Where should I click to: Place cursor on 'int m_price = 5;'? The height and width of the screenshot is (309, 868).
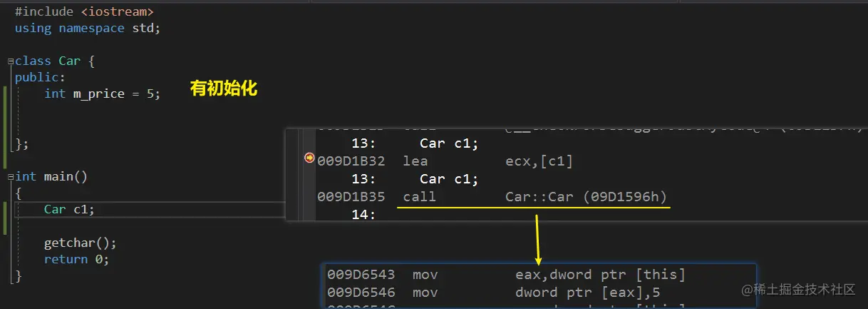[102, 94]
